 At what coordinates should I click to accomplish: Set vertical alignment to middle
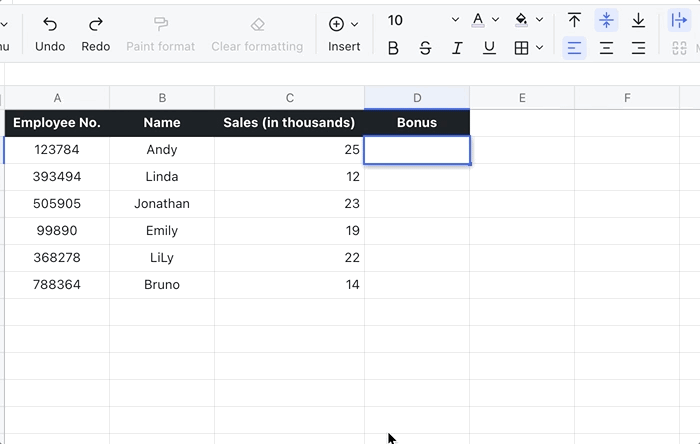(606, 20)
